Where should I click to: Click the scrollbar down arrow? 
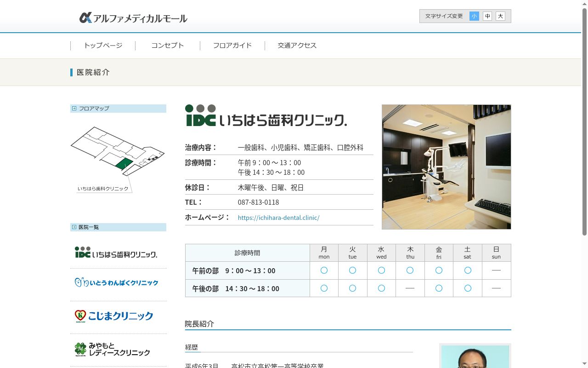coord(584,364)
